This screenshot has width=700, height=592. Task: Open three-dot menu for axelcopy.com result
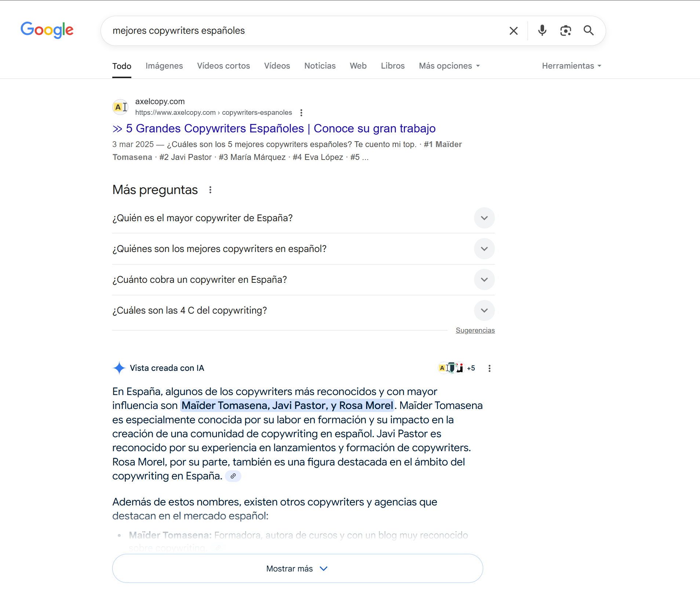coord(301,113)
